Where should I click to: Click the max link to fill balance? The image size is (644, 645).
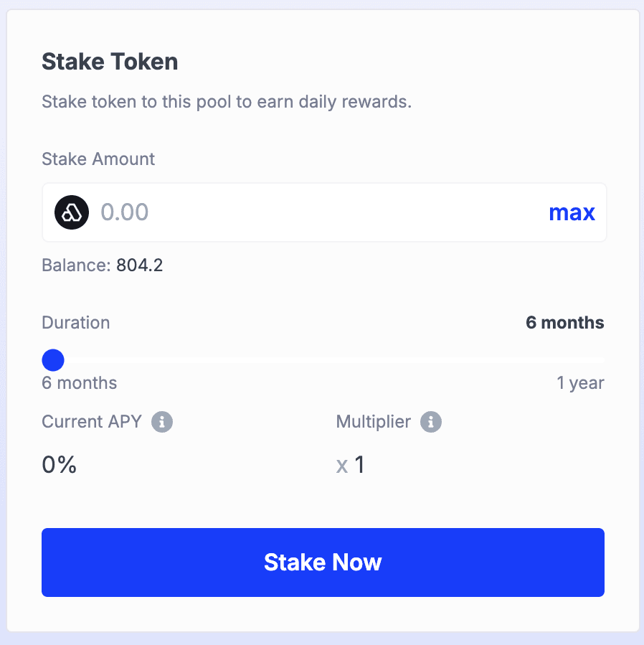[572, 212]
